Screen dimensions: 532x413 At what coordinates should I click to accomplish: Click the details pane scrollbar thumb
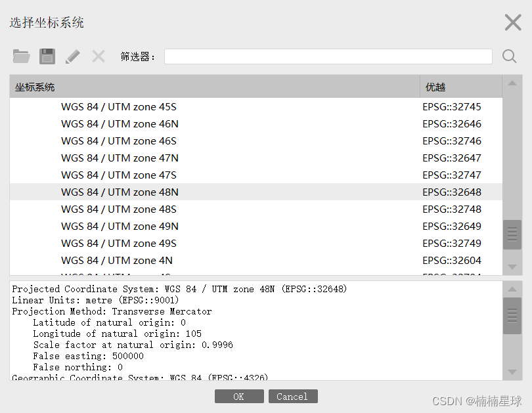tap(512, 315)
